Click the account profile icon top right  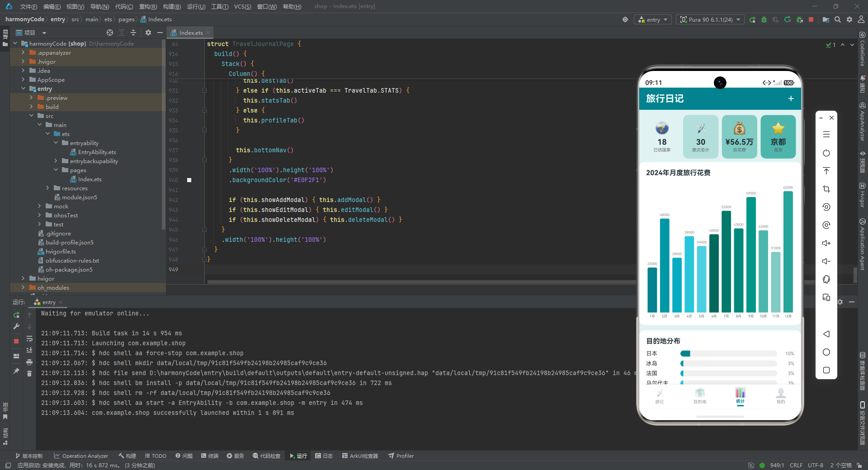click(x=861, y=19)
